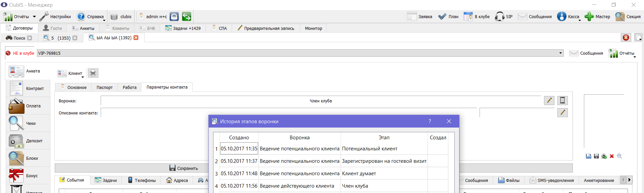Screen dimensions: 644x193
Task: Switch to the Основное subtab
Action: (73, 87)
